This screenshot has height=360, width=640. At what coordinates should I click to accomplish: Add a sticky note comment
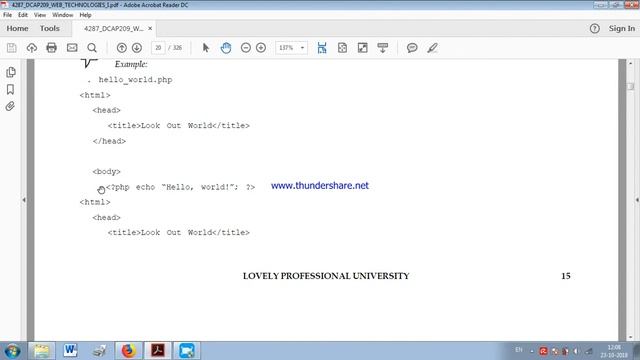coord(412,48)
